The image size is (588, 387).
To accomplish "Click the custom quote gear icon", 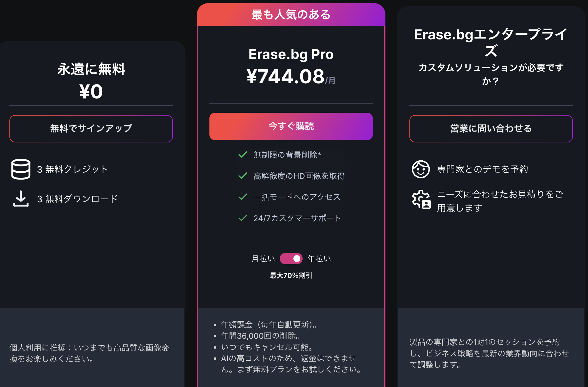I will pos(421,199).
